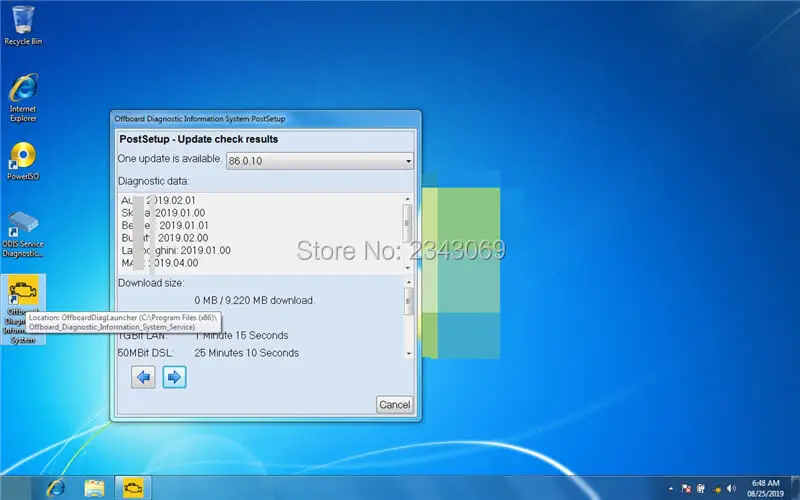Open Windows Explorer from the taskbar
This screenshot has height=500, width=800.
pyautogui.click(x=94, y=488)
